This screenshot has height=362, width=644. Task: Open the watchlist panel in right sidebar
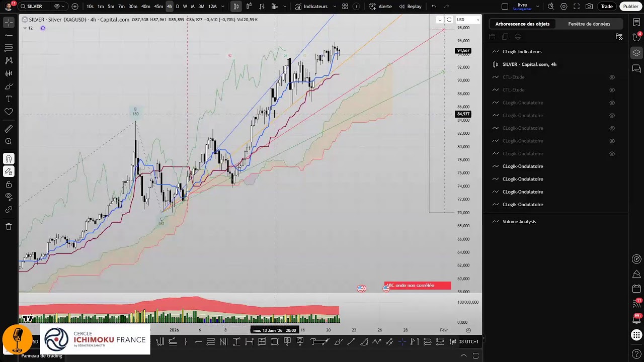636,23
